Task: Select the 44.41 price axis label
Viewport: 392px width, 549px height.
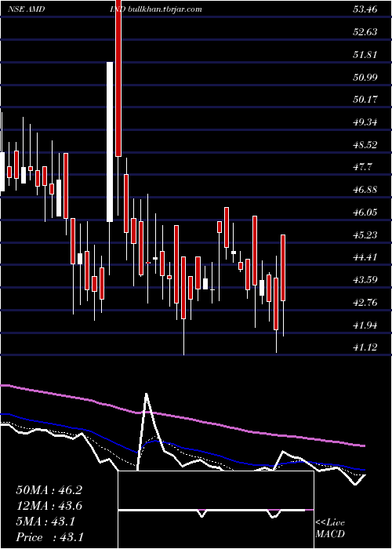Action: pyautogui.click(x=365, y=257)
